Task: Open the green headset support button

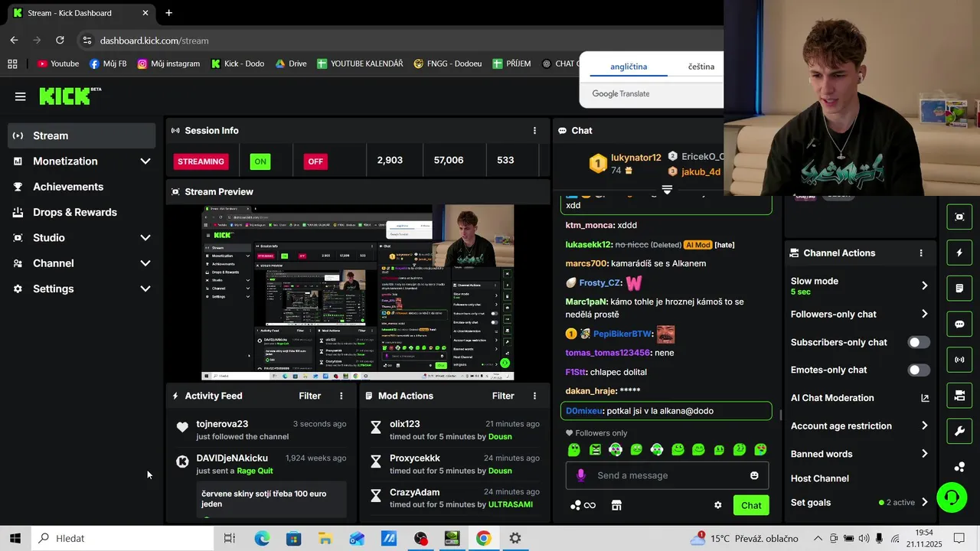Action: 952,497
